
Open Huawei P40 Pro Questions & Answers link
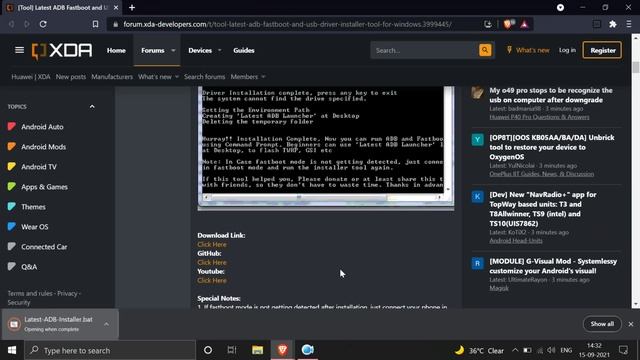[539, 117]
